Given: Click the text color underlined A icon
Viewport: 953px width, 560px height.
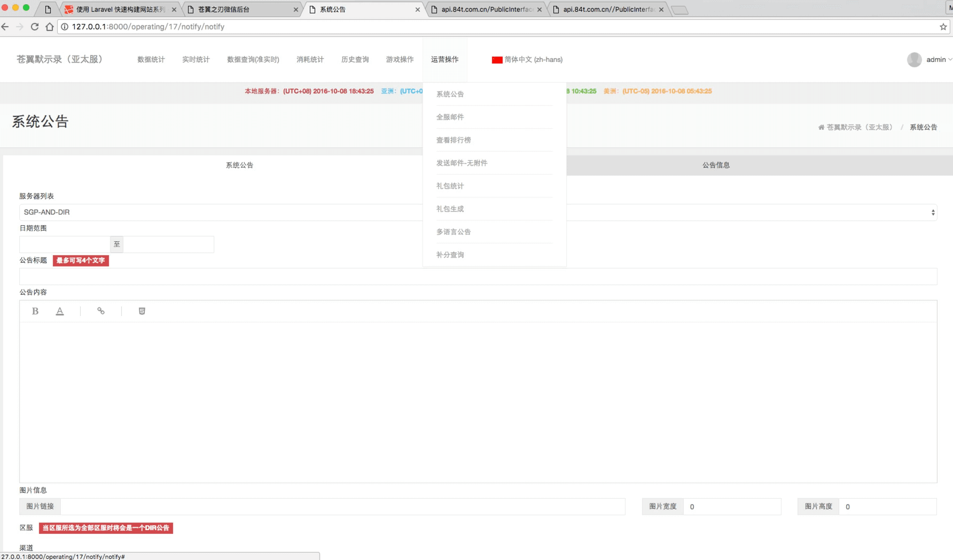Looking at the screenshot, I should tap(60, 311).
